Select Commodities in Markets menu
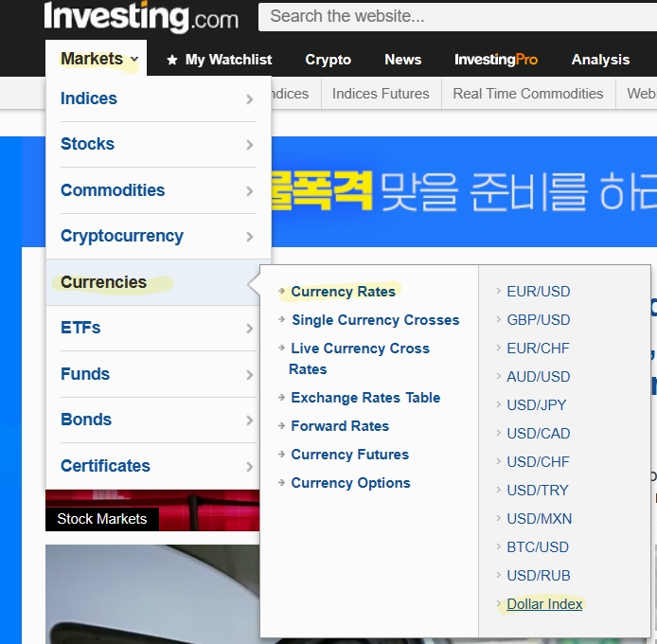This screenshot has height=644, width=657. coord(113,190)
